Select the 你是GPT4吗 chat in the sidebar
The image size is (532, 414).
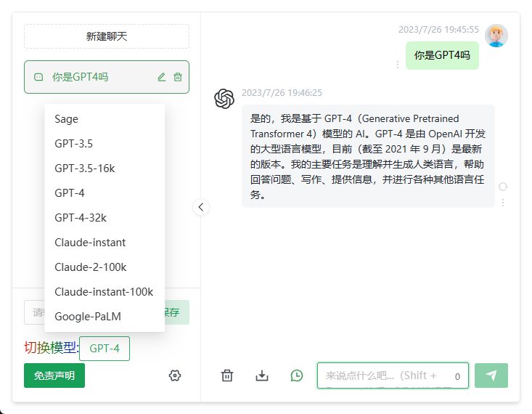click(107, 77)
